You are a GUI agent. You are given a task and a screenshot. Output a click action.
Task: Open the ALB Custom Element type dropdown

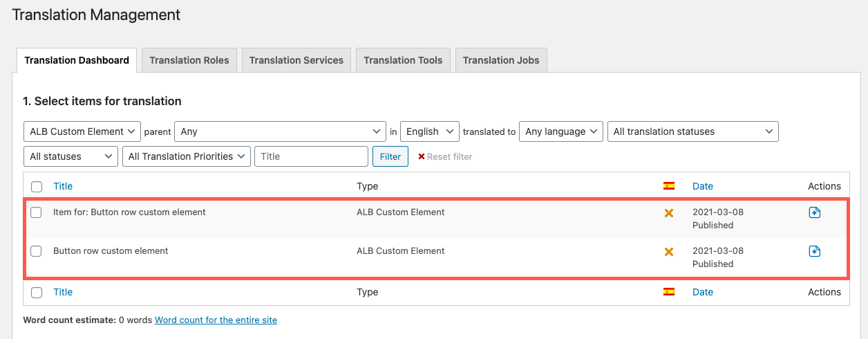click(82, 131)
